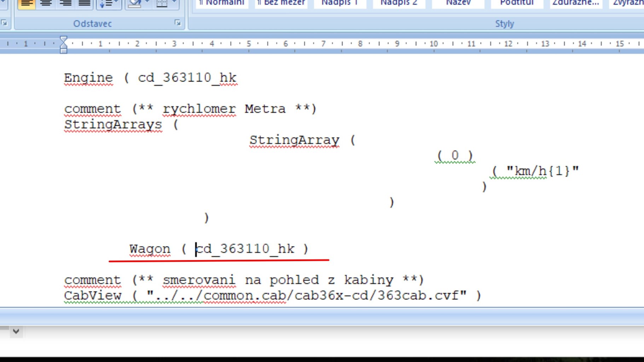Apply the Normální style

tap(222, 3)
